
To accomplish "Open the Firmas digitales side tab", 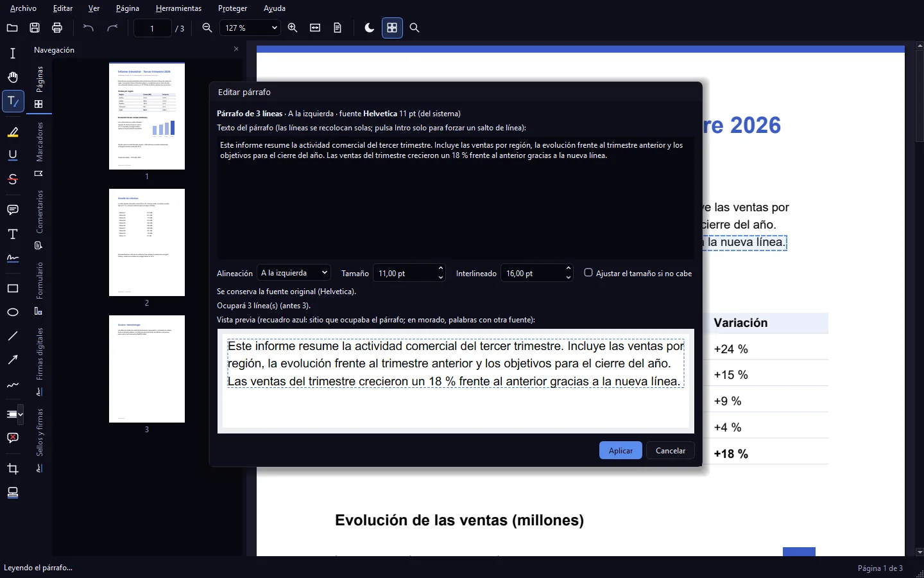I will point(39,361).
